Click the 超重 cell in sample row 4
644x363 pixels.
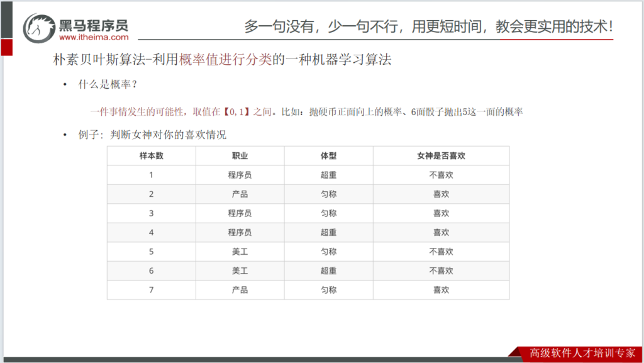point(328,232)
